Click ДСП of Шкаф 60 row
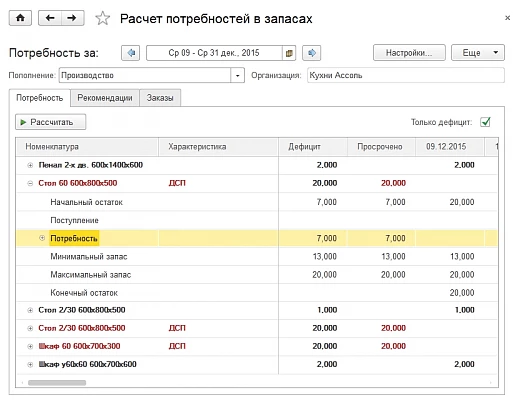The width and height of the screenshot is (518, 400). coord(177,346)
